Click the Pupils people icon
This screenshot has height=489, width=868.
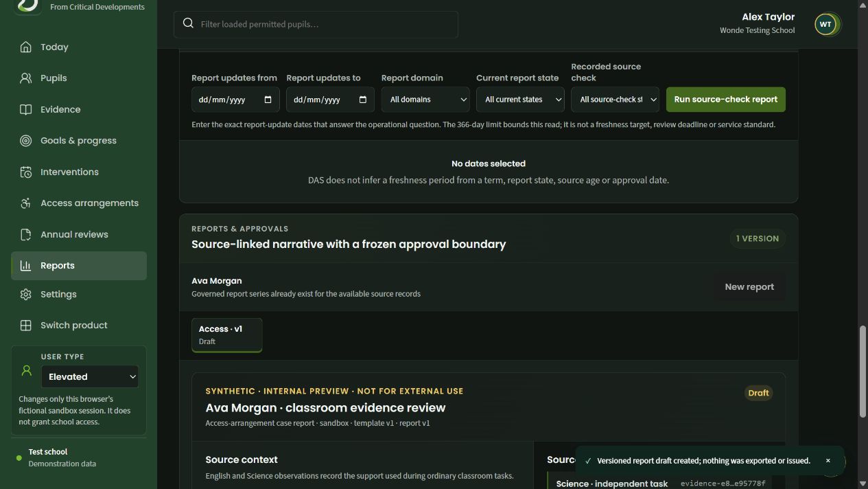pos(26,78)
